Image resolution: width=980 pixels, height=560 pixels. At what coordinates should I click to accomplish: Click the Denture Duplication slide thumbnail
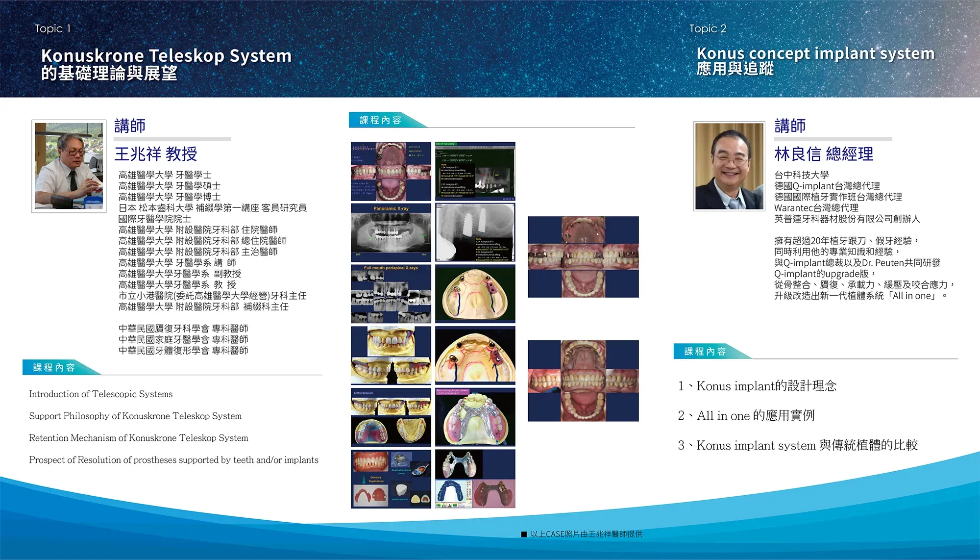point(391,479)
